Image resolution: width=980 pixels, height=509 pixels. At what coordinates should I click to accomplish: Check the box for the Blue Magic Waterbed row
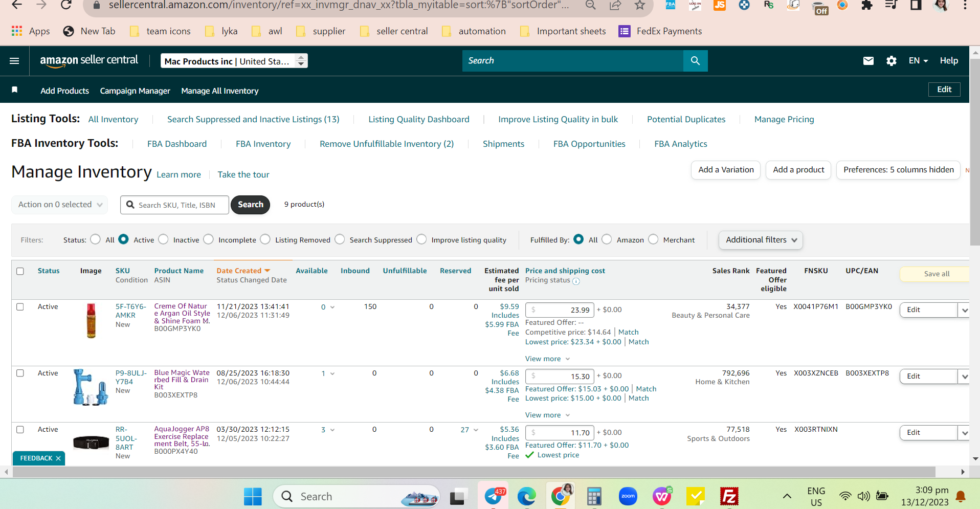[x=20, y=373]
